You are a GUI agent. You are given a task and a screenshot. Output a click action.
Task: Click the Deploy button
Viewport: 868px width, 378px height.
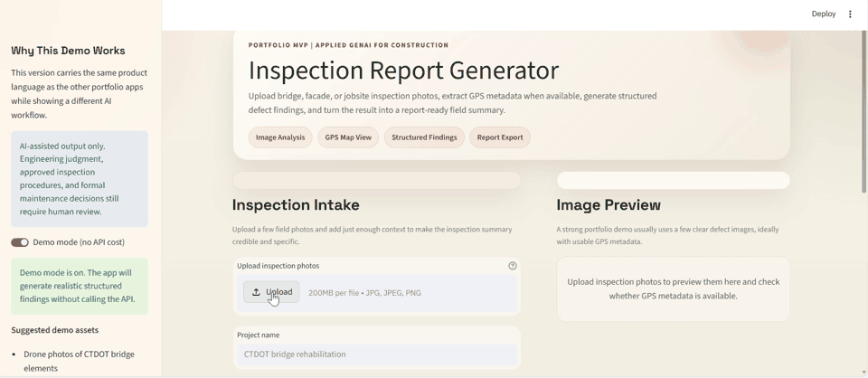tap(824, 14)
